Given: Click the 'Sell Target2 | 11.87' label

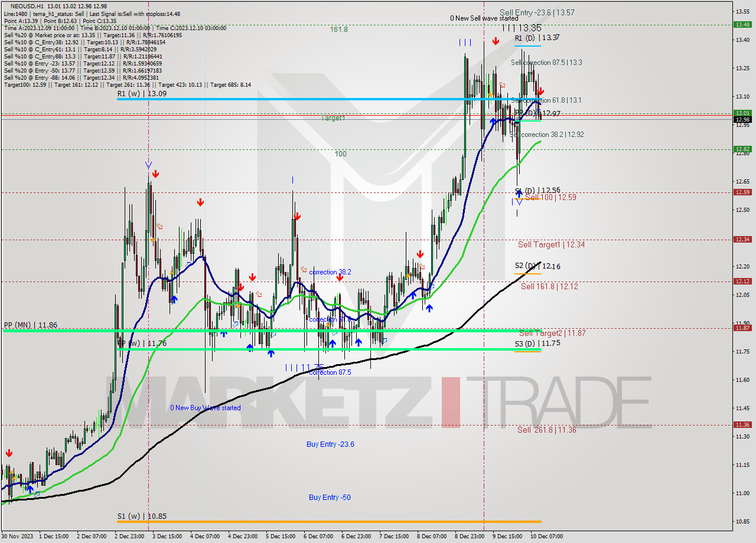Looking at the screenshot, I should tap(552, 333).
